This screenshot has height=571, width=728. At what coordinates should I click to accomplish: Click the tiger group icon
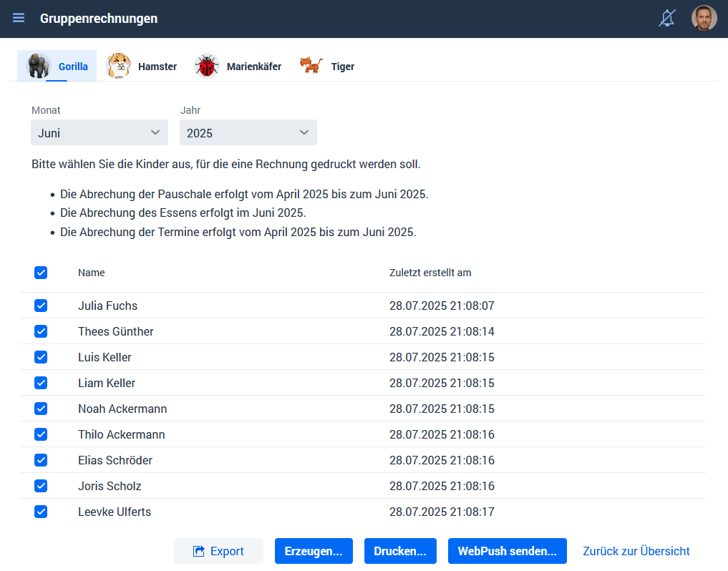(311, 66)
